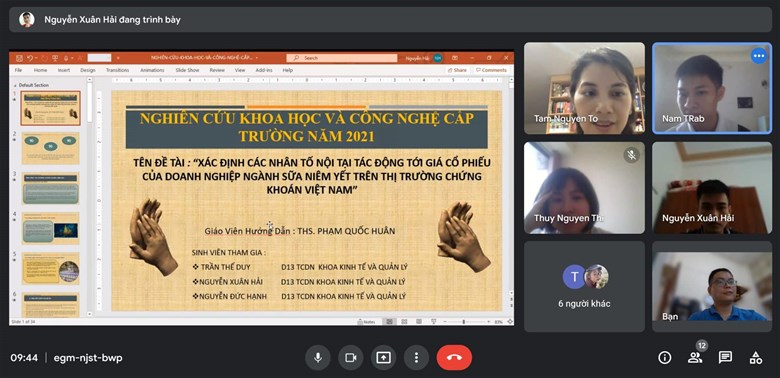Open the activities shapes icon
The height and width of the screenshot is (378, 780).
pos(756,358)
